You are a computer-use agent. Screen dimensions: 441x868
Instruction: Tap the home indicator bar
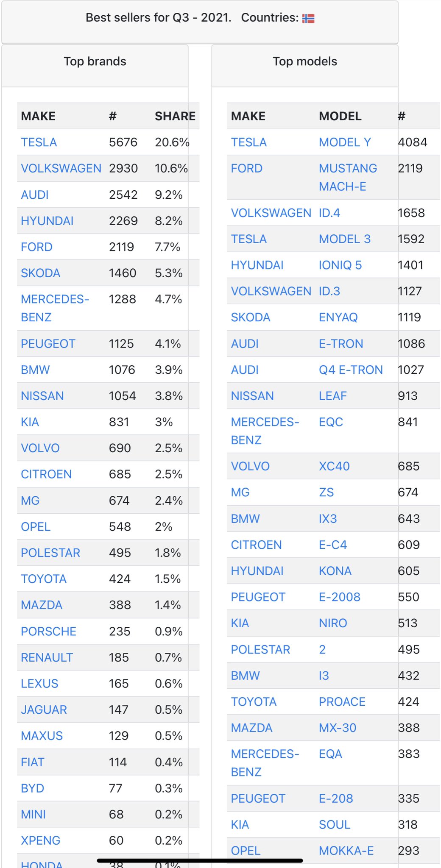pos(200,860)
